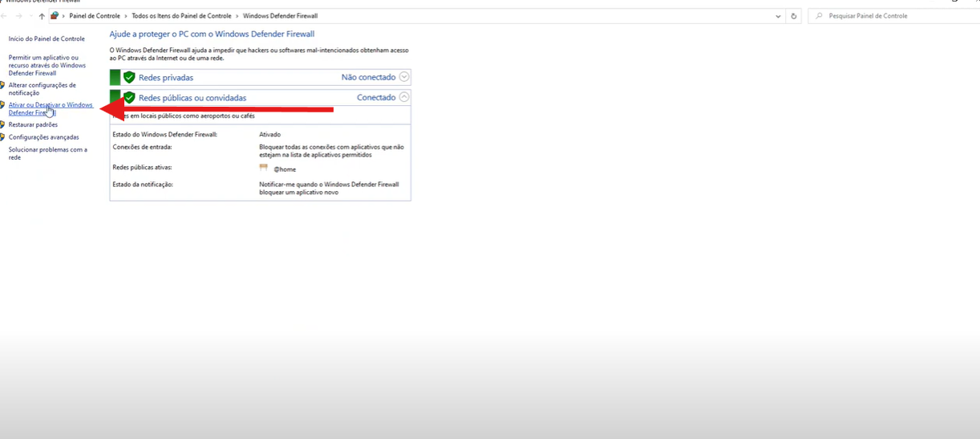Click the magnifier icon in the search box

click(x=819, y=16)
